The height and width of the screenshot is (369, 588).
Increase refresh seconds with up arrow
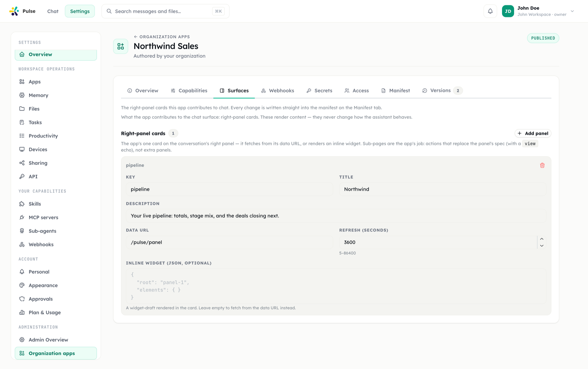point(542,239)
